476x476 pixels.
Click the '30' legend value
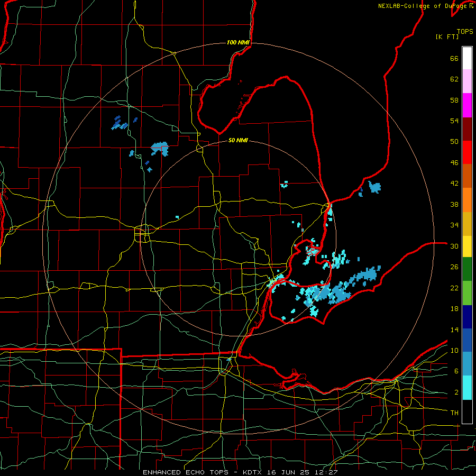(454, 246)
